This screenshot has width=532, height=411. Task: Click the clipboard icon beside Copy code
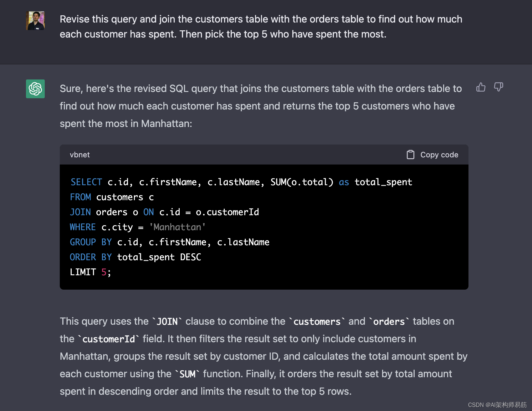pos(410,155)
